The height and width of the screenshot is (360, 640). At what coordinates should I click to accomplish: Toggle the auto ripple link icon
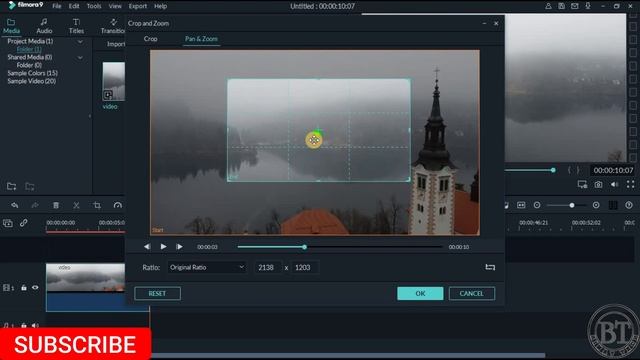click(24, 223)
